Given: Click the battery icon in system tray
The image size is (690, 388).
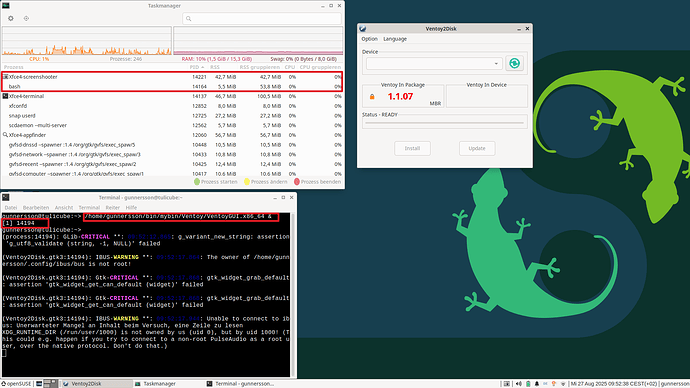Looking at the screenshot, I should pyautogui.click(x=528, y=384).
